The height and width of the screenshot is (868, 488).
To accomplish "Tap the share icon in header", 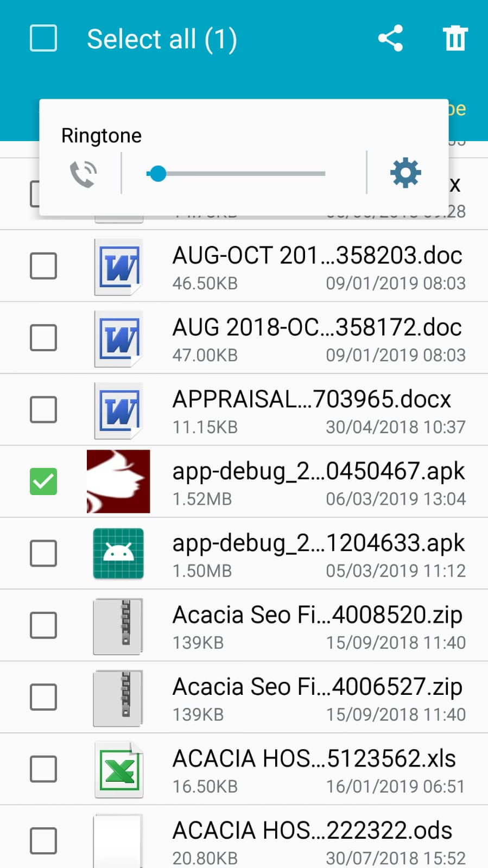I will coord(390,39).
